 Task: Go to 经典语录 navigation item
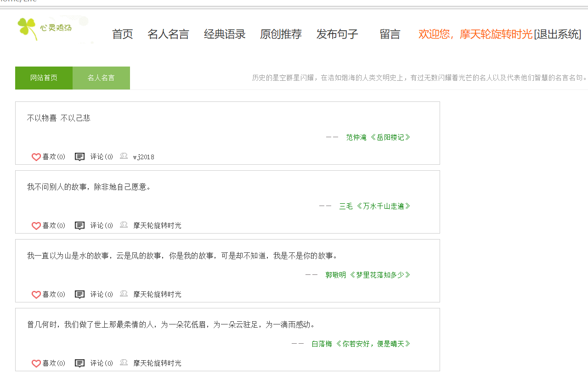[225, 34]
